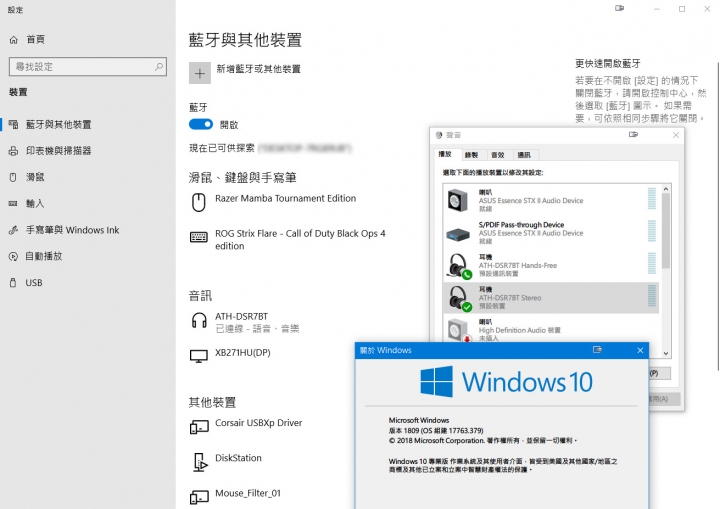This screenshot has width=720, height=509.
Task: Select ATH-DSR7BT headphone icon under 音訊
Action: click(199, 320)
